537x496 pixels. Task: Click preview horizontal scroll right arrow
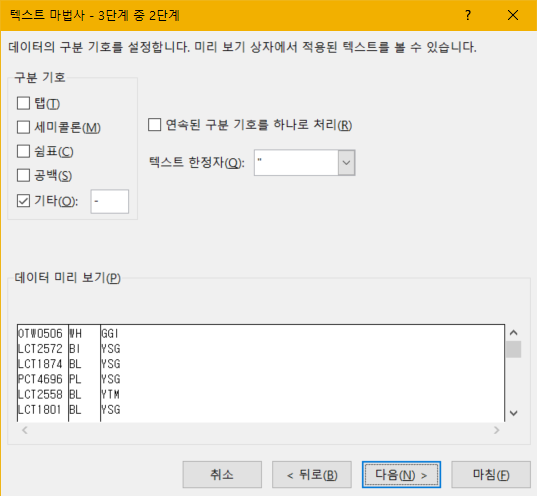tap(497, 430)
